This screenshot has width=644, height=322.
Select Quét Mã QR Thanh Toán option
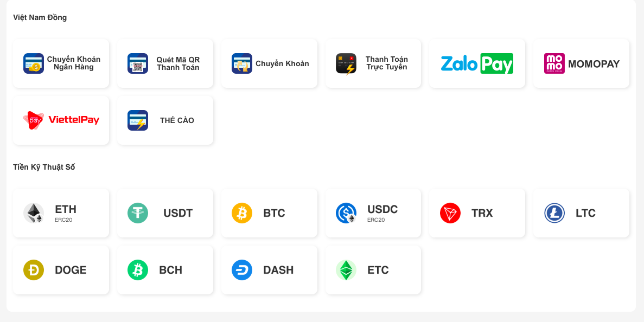click(x=165, y=63)
